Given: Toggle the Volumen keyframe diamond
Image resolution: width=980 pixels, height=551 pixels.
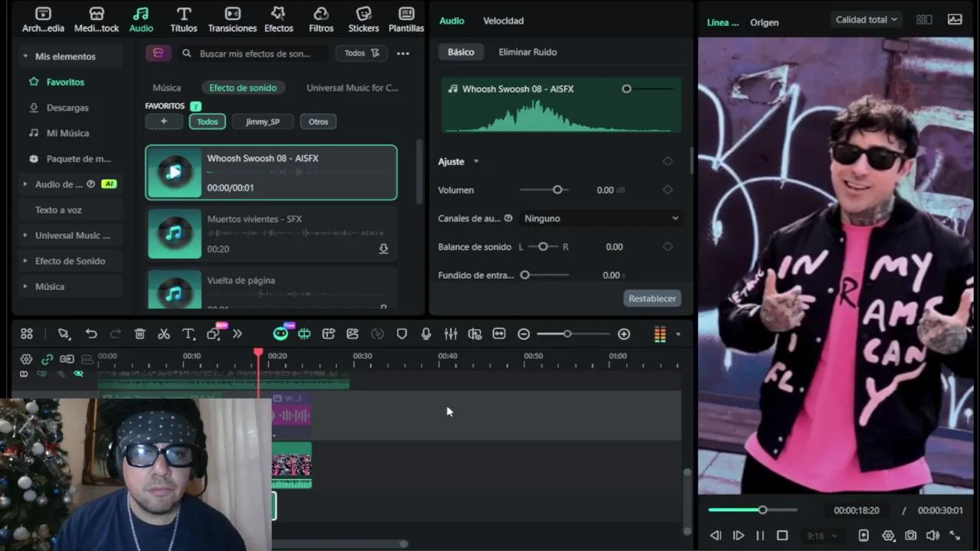Looking at the screenshot, I should pos(668,190).
